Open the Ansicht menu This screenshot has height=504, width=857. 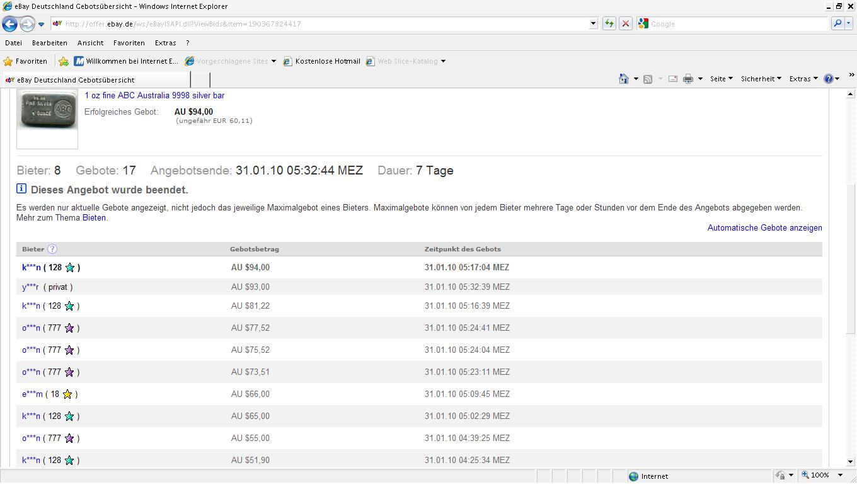click(90, 43)
